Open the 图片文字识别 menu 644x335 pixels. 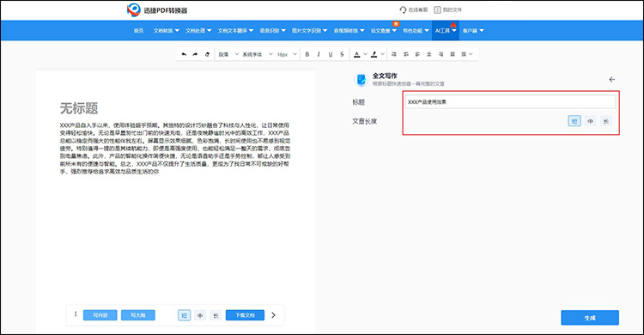click(x=309, y=30)
